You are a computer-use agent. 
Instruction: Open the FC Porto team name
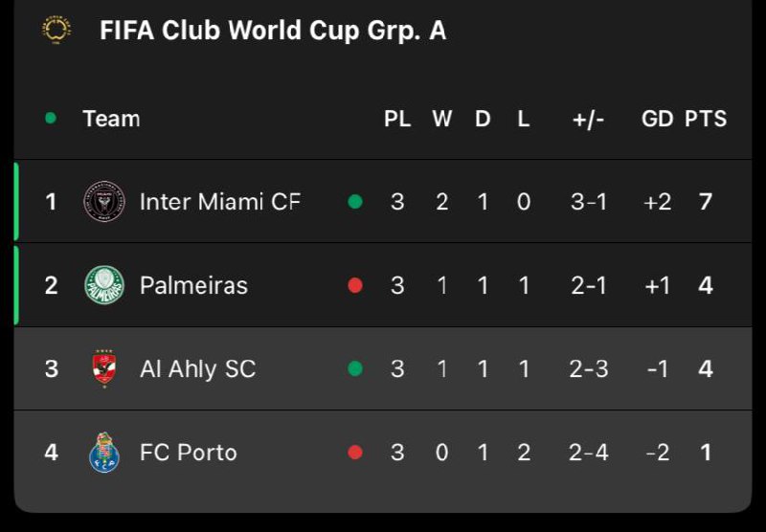[x=188, y=453]
